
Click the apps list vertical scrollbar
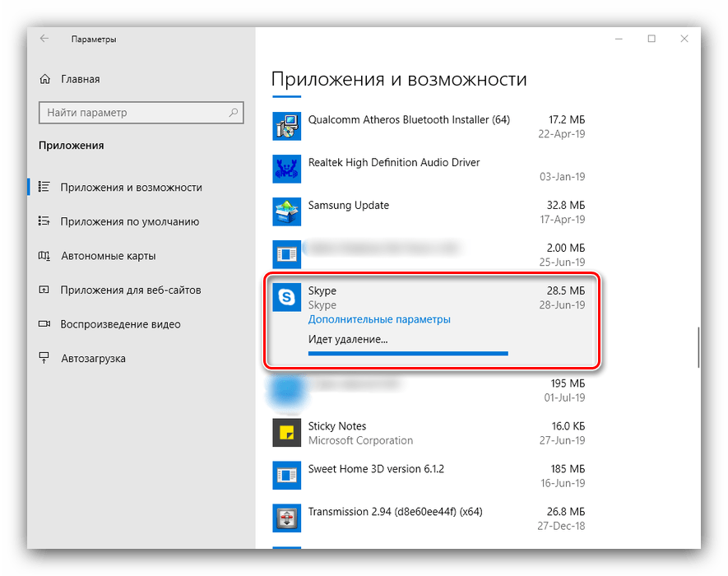[x=698, y=347]
